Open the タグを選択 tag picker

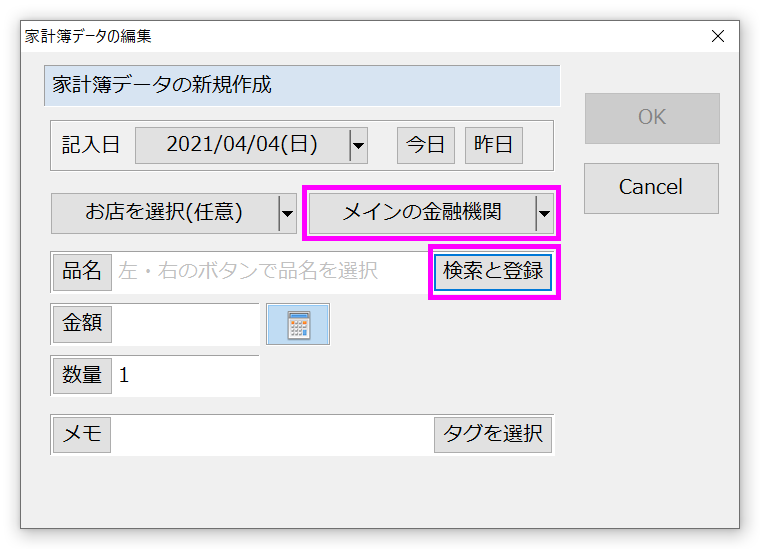pos(493,435)
